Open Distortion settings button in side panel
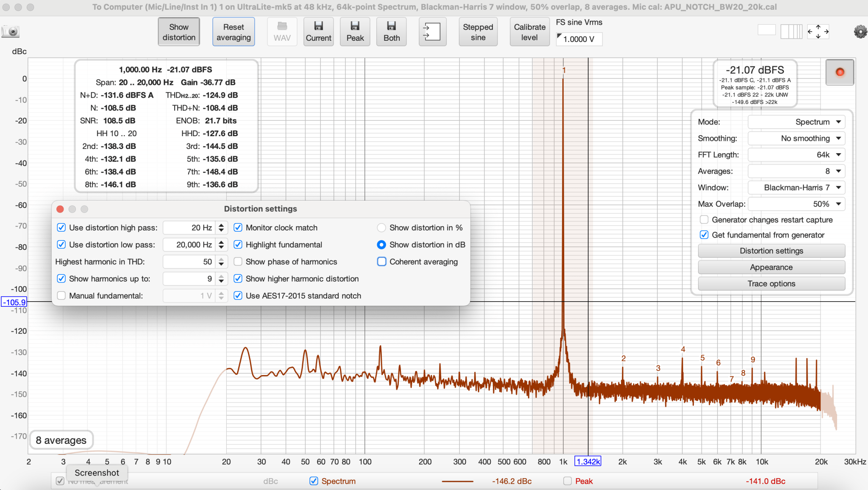The height and width of the screenshot is (490, 868). click(771, 251)
